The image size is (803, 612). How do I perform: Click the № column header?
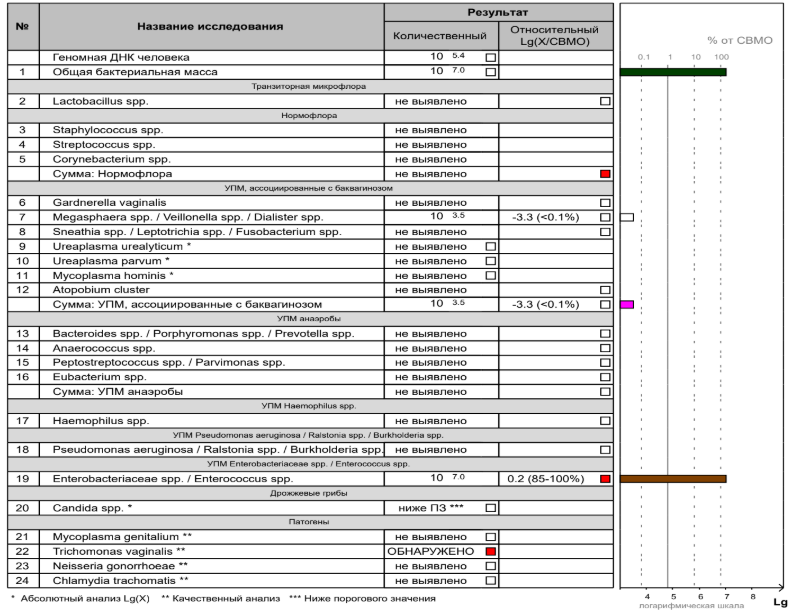pyautogui.click(x=23, y=27)
